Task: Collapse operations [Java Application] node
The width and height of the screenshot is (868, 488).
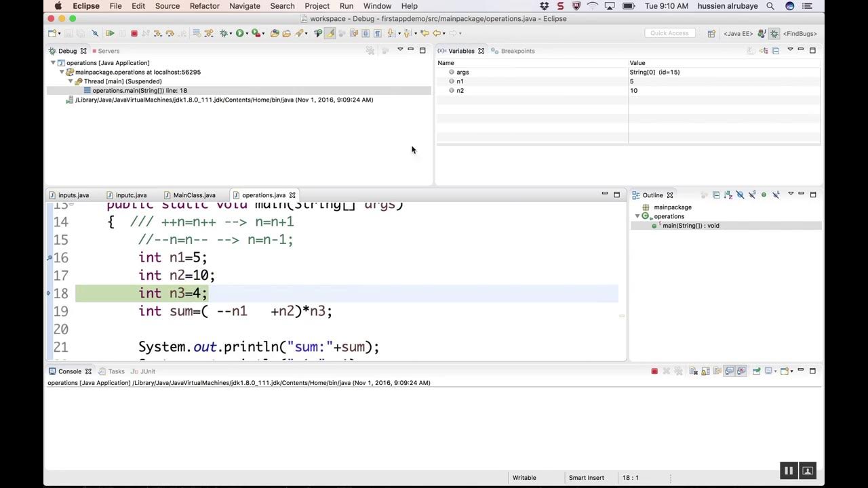Action: (54, 63)
